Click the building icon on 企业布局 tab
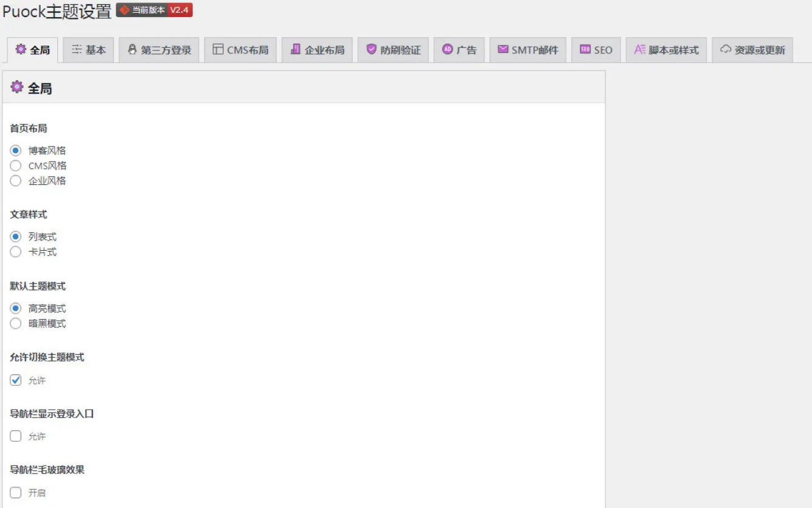 [x=295, y=50]
